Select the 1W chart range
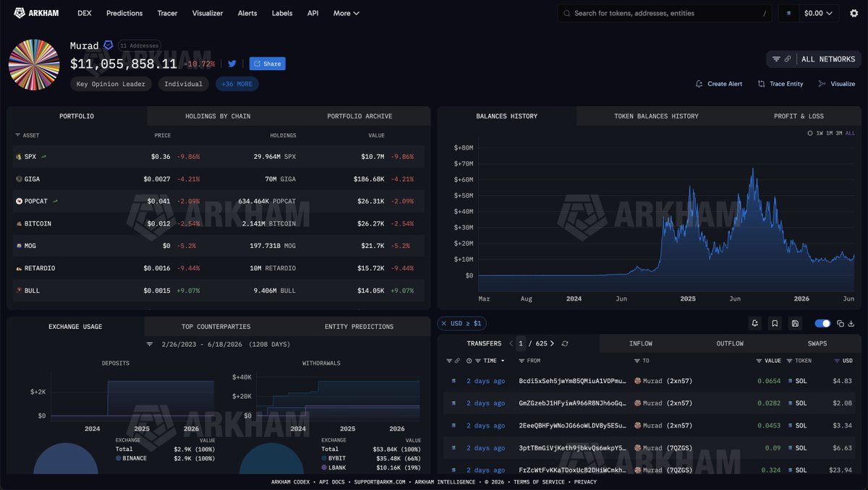Image resolution: width=868 pixels, height=490 pixels. point(820,133)
